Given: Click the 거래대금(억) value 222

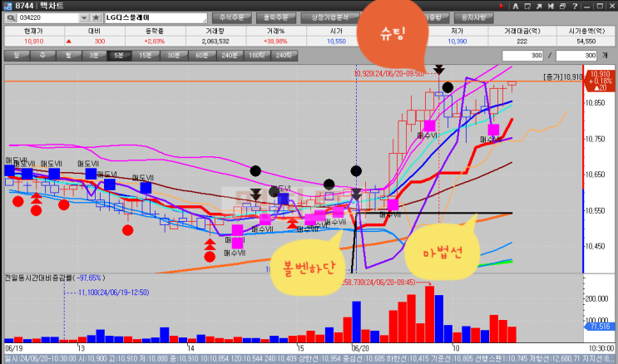Looking at the screenshot, I should 522,42.
